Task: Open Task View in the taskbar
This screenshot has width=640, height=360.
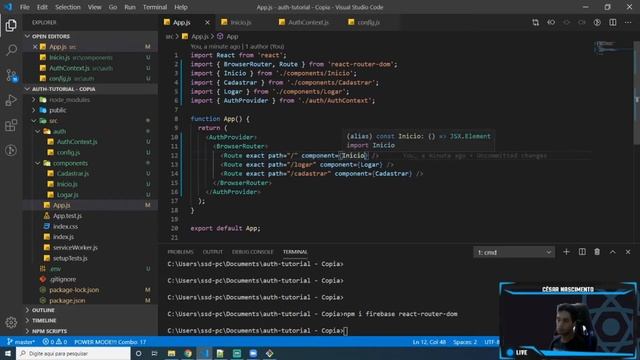Action: click(x=155, y=353)
